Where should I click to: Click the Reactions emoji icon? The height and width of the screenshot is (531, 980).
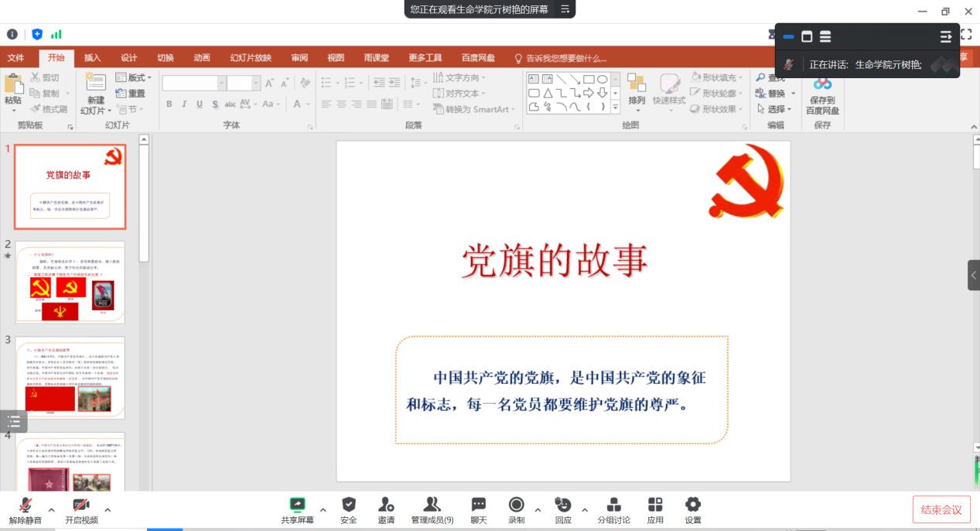point(563,504)
